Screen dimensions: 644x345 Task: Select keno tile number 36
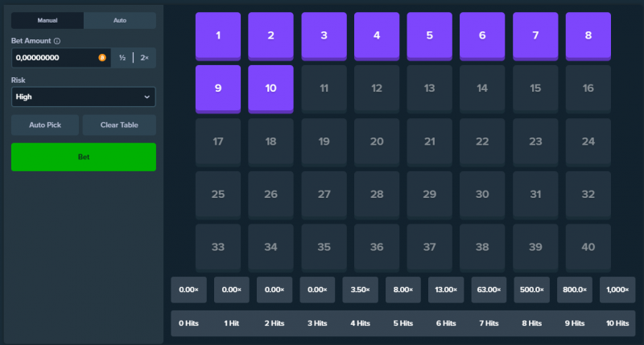coord(377,248)
